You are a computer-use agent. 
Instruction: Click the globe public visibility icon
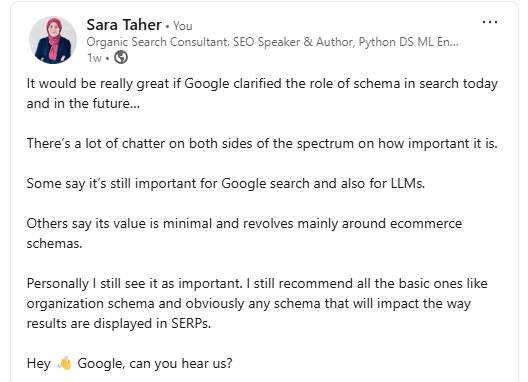point(121,57)
